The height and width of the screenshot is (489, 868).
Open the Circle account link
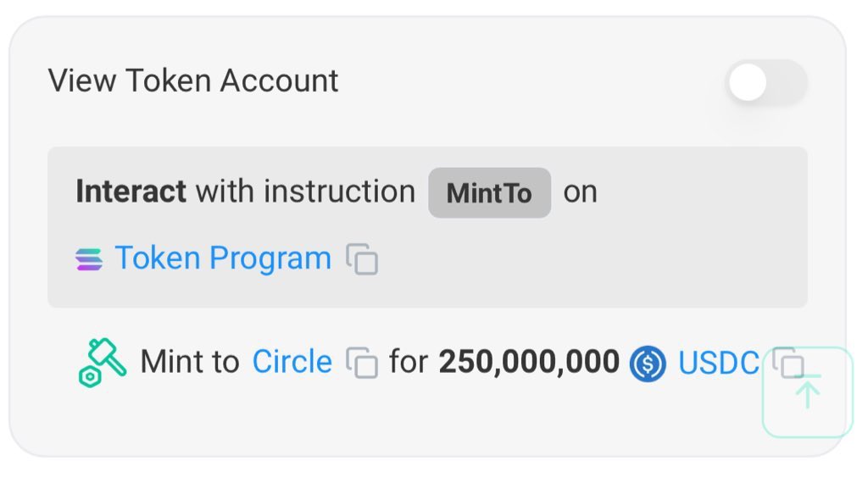pyautogui.click(x=292, y=362)
